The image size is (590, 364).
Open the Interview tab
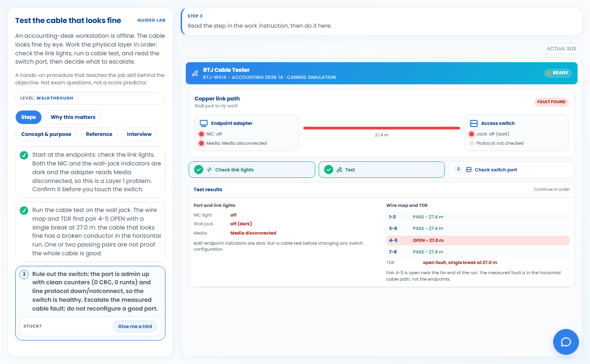(x=139, y=134)
